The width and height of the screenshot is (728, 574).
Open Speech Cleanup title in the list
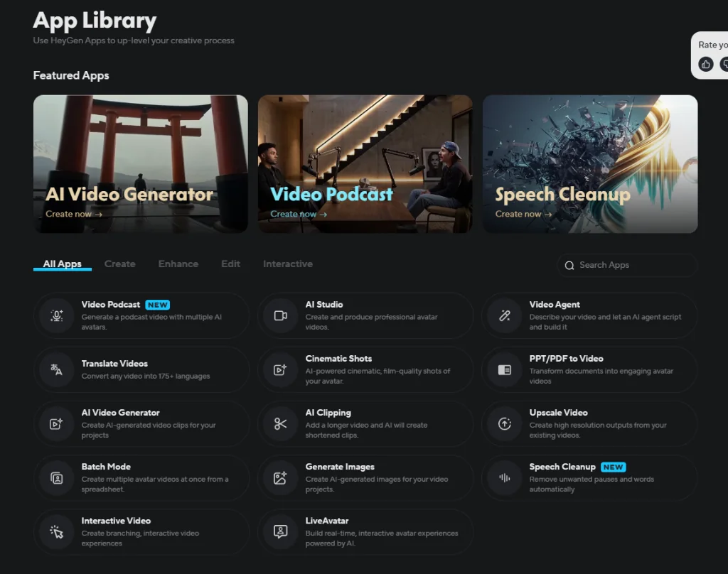click(562, 466)
